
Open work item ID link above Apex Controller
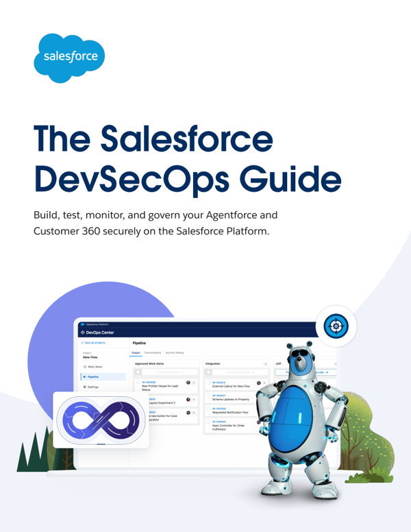[219, 422]
